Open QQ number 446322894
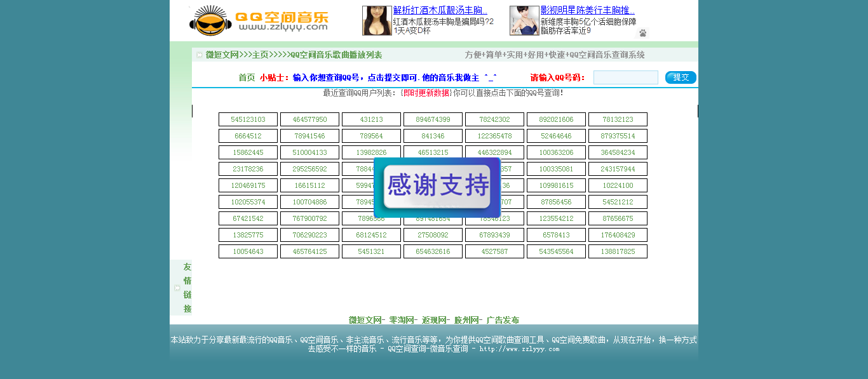 pyautogui.click(x=494, y=152)
